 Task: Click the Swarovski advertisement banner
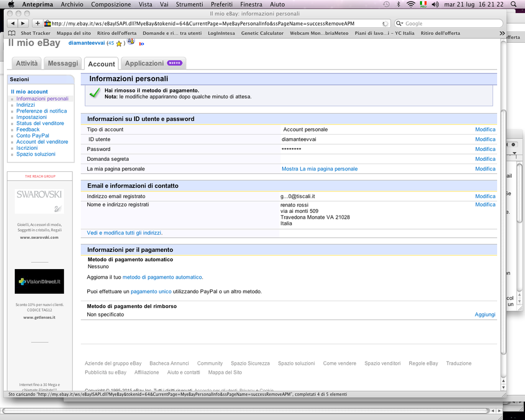pyautogui.click(x=39, y=201)
